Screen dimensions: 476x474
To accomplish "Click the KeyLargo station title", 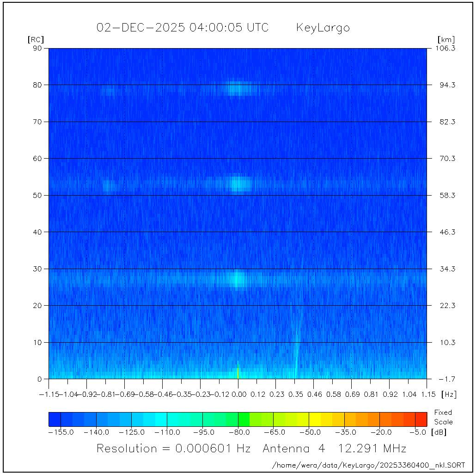I will tap(323, 28).
